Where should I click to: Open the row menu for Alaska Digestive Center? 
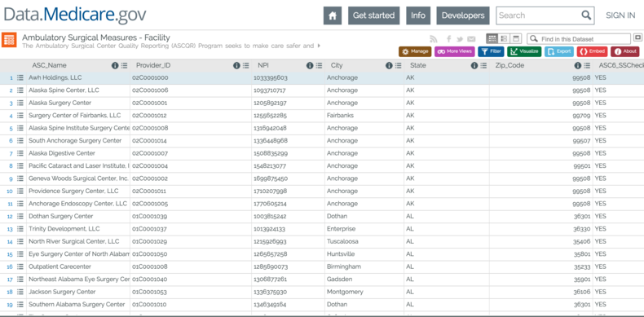tap(20, 153)
